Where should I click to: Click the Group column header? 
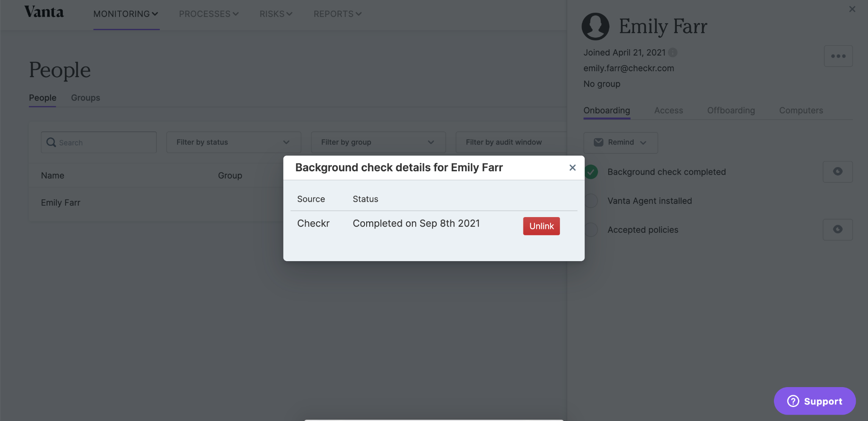coord(230,176)
